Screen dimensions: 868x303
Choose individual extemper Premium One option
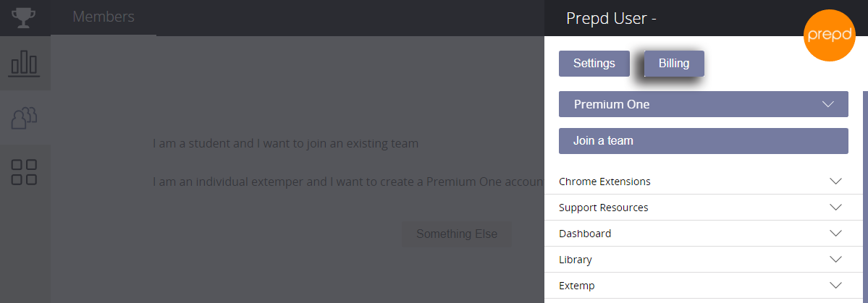(x=348, y=182)
